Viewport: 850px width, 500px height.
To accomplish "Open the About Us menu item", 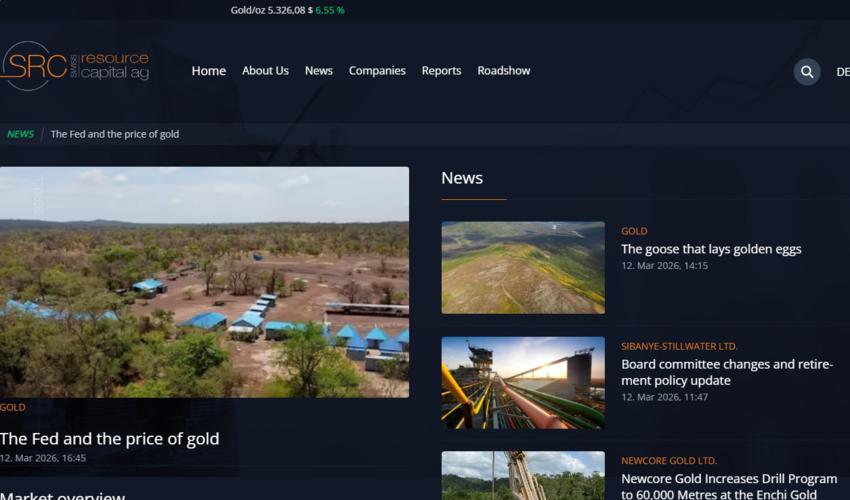I will click(265, 71).
